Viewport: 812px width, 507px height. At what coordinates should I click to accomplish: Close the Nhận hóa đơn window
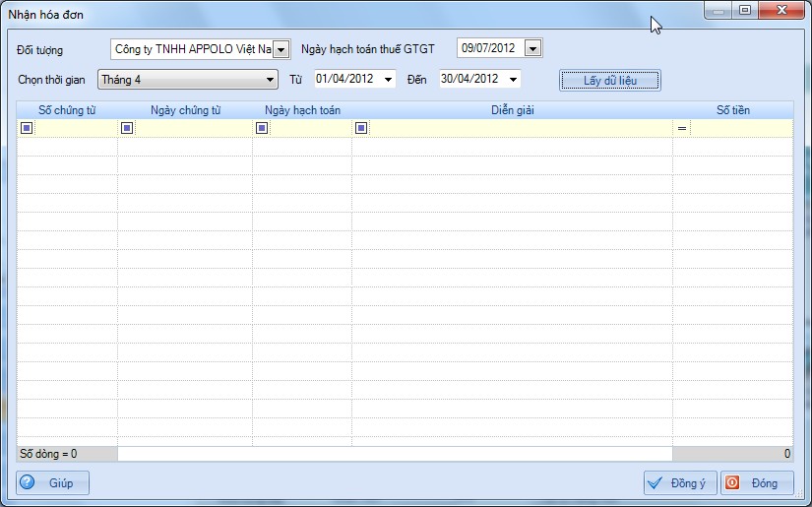point(781,11)
